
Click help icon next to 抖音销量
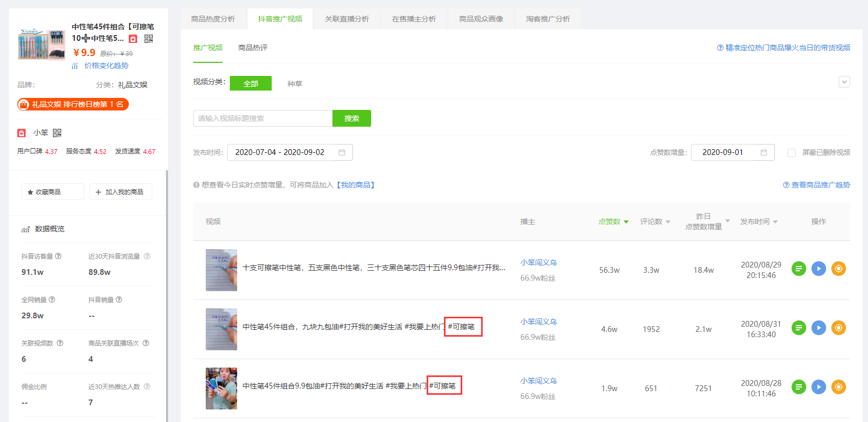119,299
